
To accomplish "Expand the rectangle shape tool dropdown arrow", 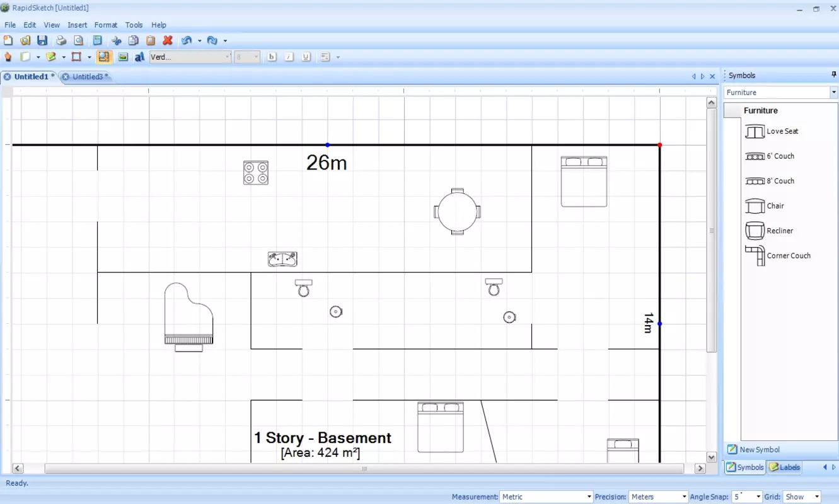I will click(89, 57).
